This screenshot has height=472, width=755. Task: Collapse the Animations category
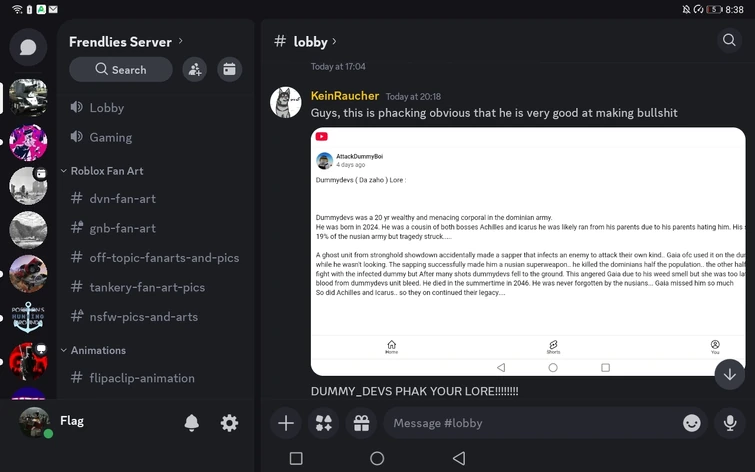97,350
